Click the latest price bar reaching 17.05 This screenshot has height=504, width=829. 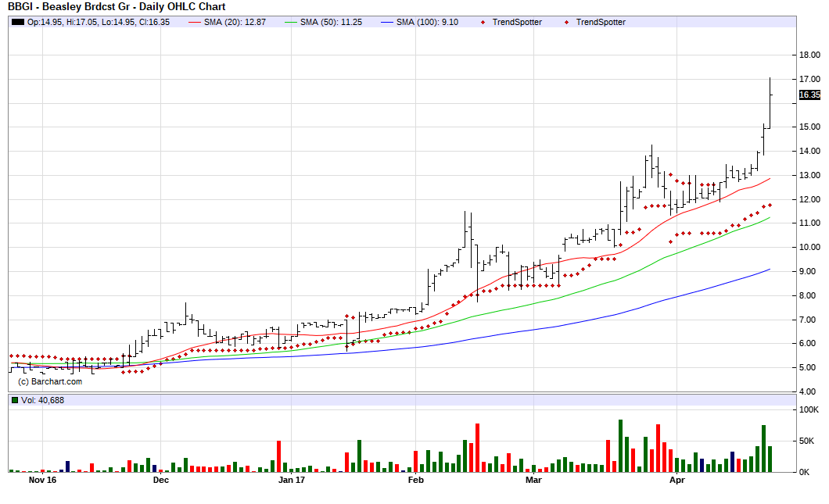pyautogui.click(x=770, y=103)
